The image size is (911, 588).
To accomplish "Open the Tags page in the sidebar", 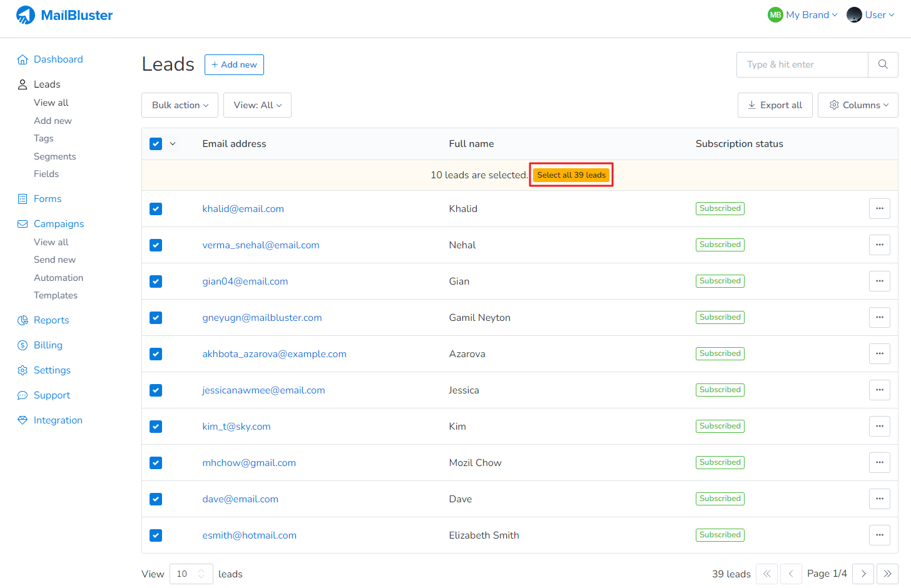I will (44, 138).
